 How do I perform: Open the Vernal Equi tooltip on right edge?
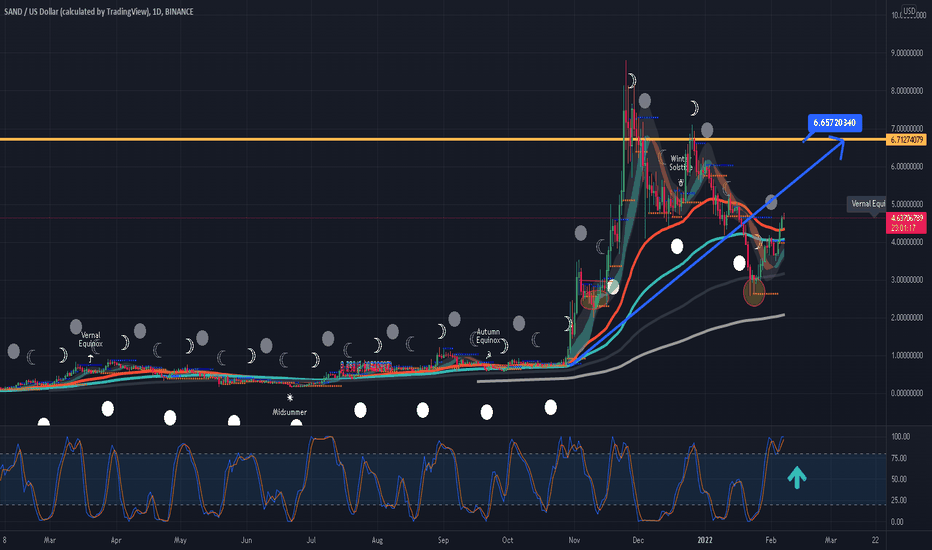pyautogui.click(x=867, y=204)
